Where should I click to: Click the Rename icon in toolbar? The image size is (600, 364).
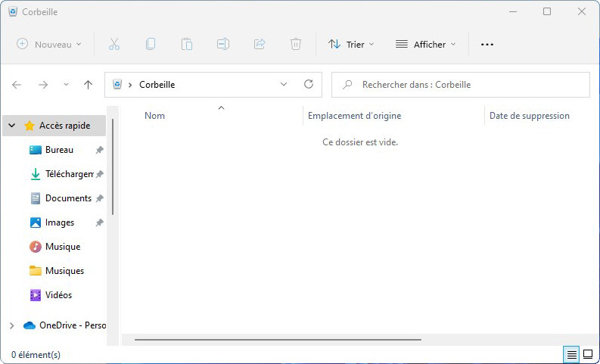pyautogui.click(x=223, y=45)
